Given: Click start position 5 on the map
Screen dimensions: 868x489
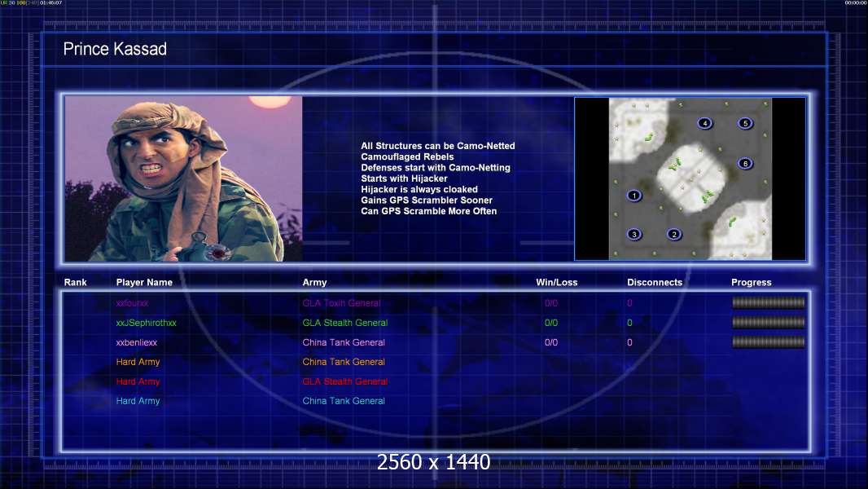Looking at the screenshot, I should tap(745, 123).
